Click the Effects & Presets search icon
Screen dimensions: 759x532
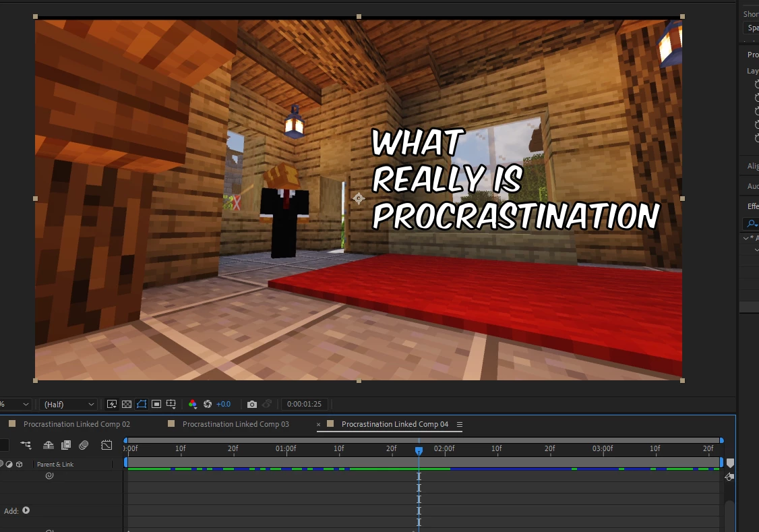click(x=752, y=224)
